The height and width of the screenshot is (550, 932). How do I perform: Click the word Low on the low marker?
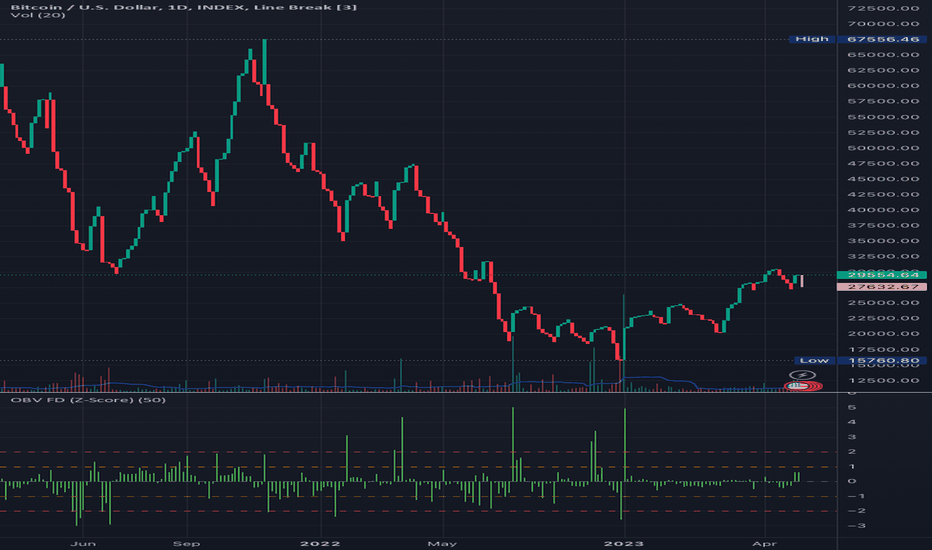coord(814,360)
